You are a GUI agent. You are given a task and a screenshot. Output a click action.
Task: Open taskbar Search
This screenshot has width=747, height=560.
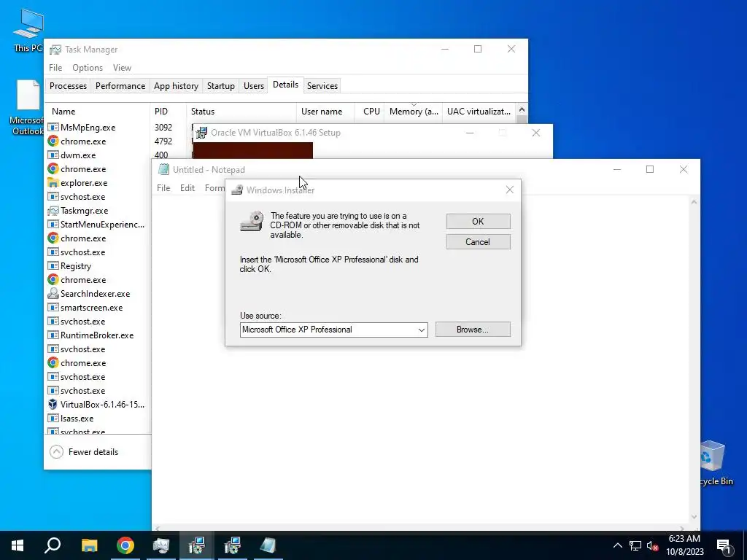point(53,545)
